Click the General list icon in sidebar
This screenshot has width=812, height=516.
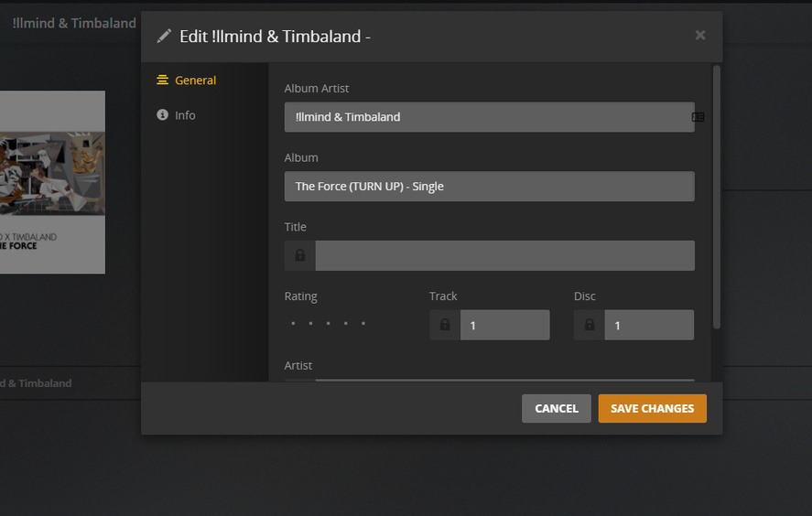tap(163, 80)
